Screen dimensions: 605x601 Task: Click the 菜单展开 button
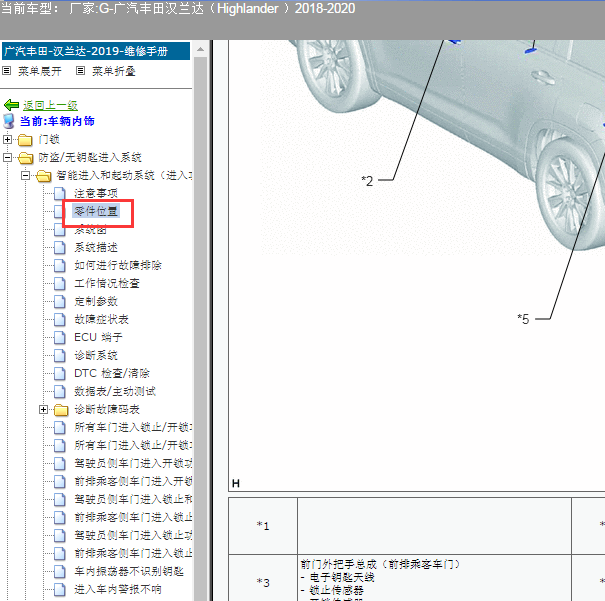click(x=40, y=71)
